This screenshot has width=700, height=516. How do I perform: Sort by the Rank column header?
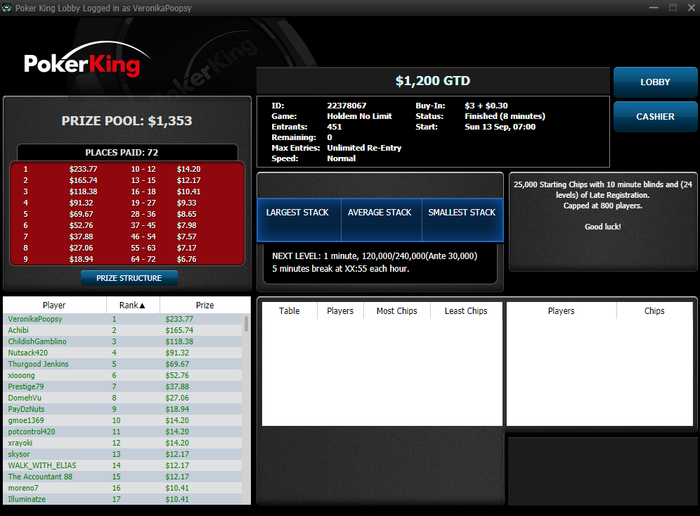pyautogui.click(x=133, y=305)
